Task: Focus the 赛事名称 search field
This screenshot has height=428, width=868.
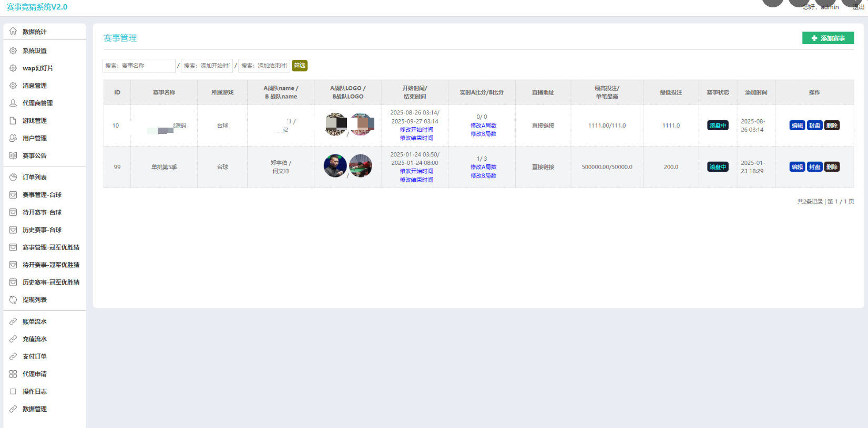Action: [x=139, y=66]
